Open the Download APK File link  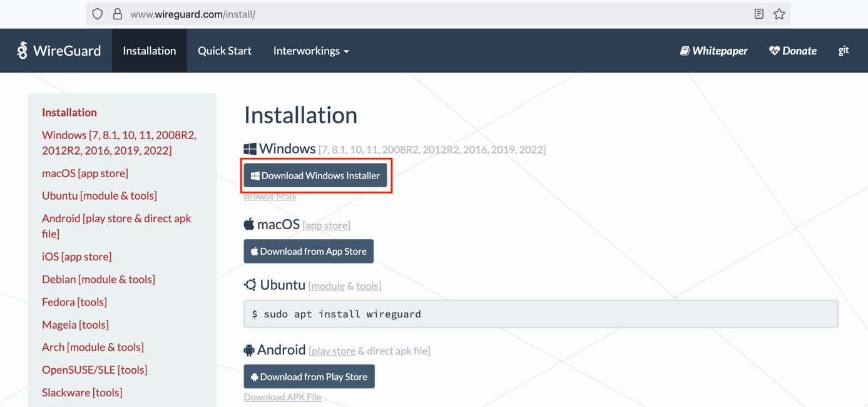[x=282, y=397]
